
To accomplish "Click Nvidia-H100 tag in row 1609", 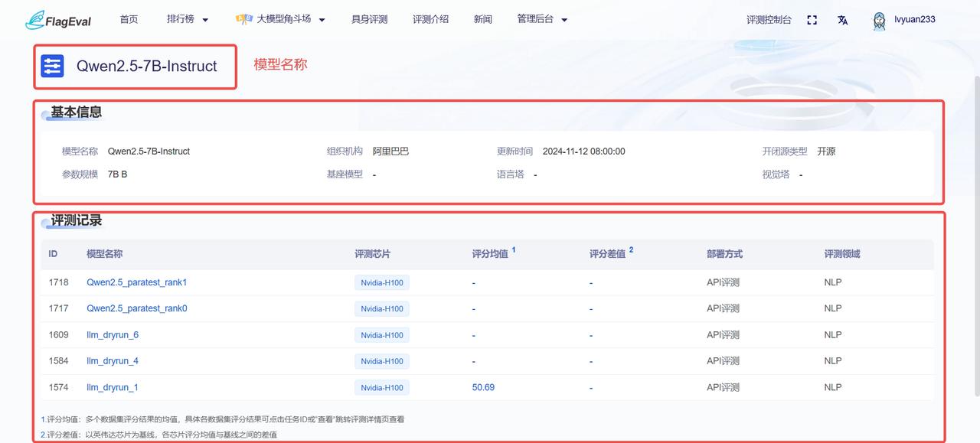I will coord(382,335).
